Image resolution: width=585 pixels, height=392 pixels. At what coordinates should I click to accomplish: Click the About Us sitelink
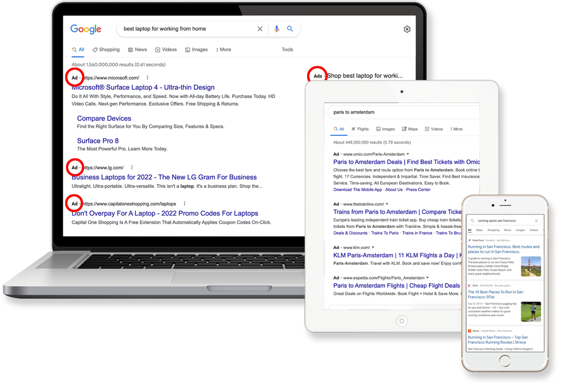click(394, 190)
